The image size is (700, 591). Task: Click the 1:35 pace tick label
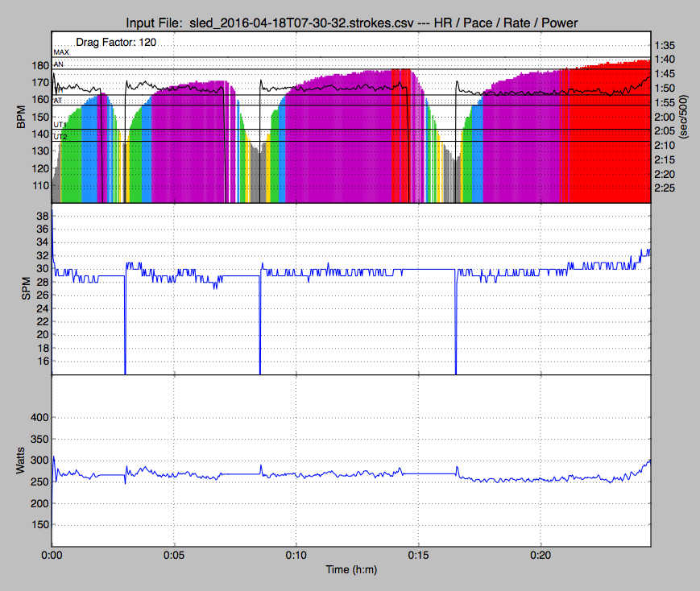665,45
